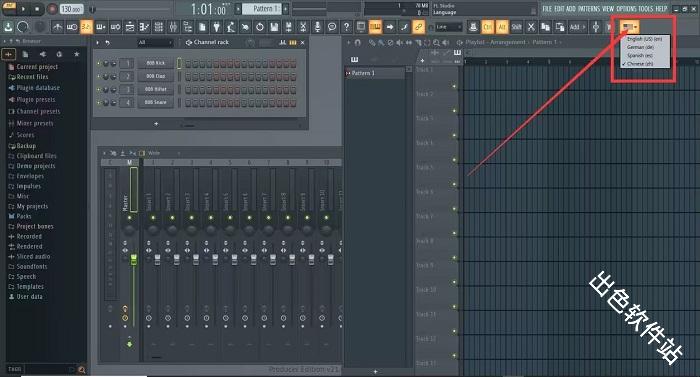Open the All channel filter dropdown

[x=155, y=42]
